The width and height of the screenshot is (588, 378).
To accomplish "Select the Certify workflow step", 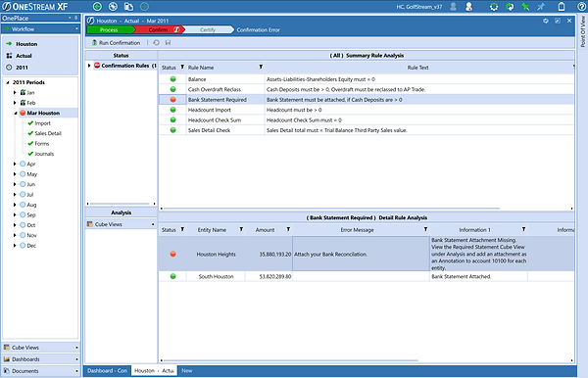I will [208, 30].
